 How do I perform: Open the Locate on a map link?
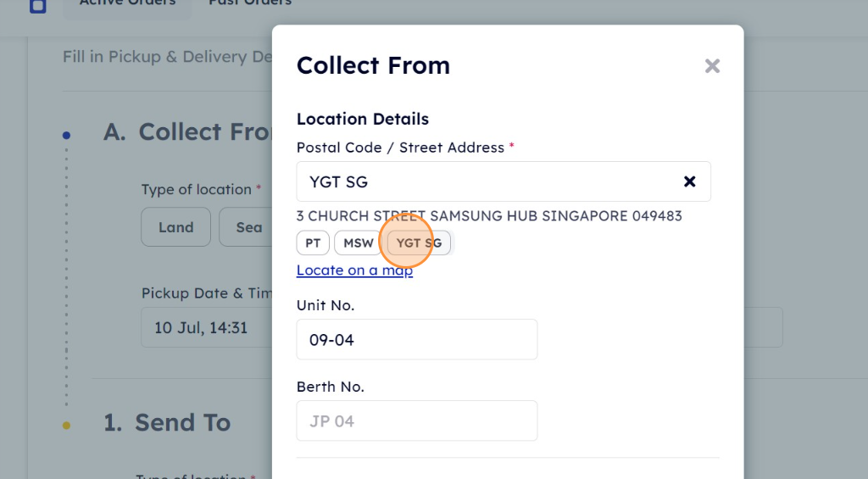point(354,270)
